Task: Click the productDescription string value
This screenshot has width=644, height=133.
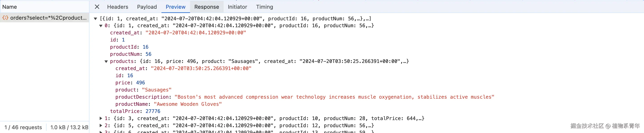Action: tap(334, 97)
